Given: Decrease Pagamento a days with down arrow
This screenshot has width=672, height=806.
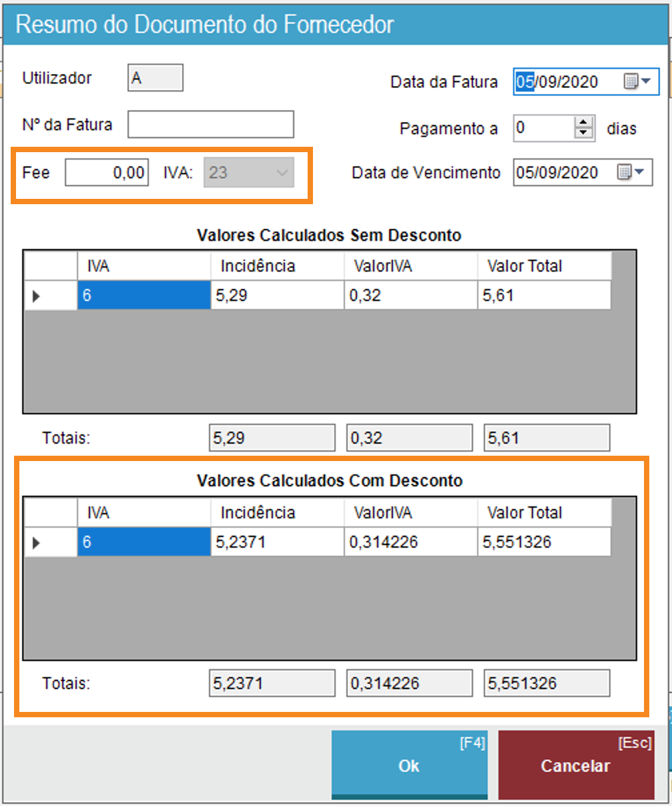Looking at the screenshot, I should point(584,133).
